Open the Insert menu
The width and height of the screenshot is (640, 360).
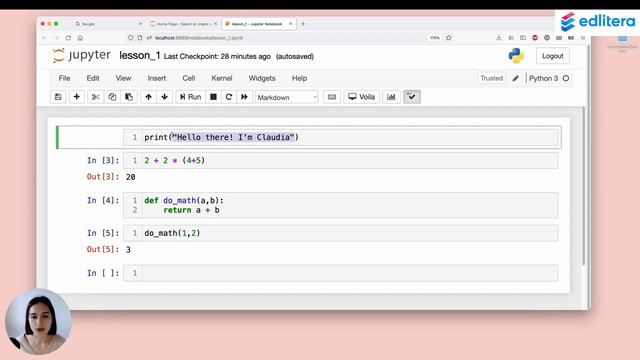pyautogui.click(x=157, y=78)
